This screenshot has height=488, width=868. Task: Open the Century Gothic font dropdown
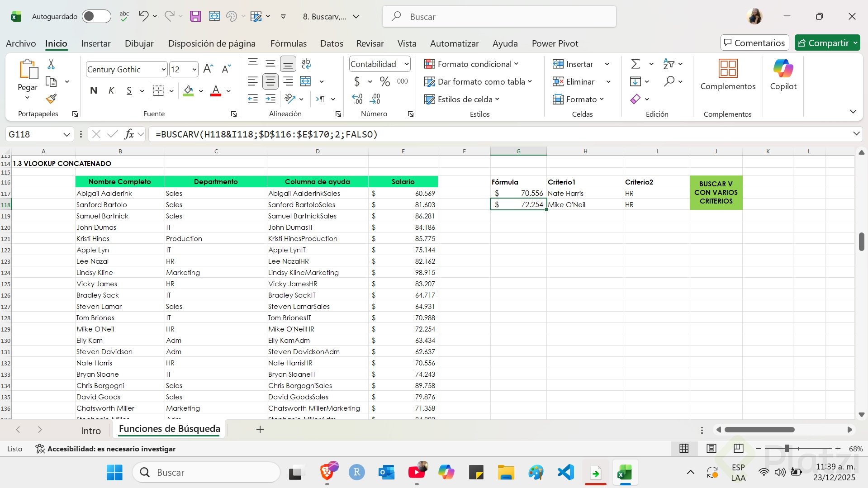click(x=163, y=70)
